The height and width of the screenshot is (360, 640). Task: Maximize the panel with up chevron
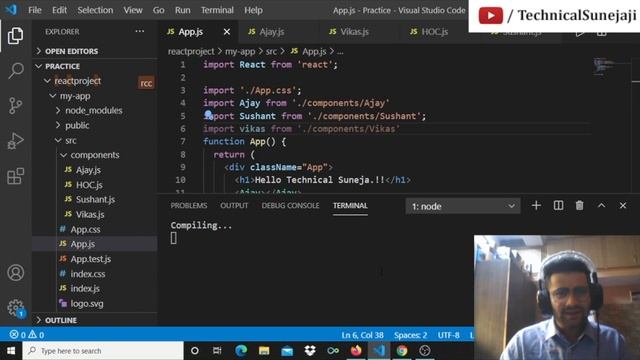pos(601,205)
